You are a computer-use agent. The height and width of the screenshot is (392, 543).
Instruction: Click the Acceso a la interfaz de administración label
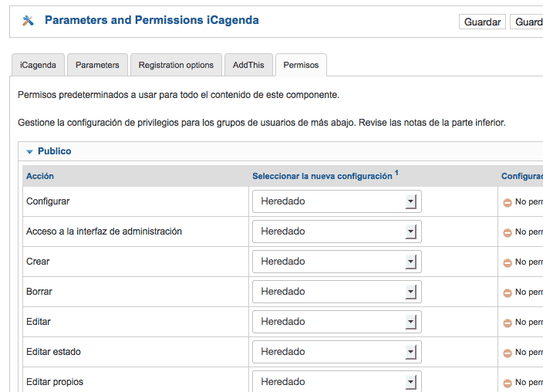coord(104,231)
